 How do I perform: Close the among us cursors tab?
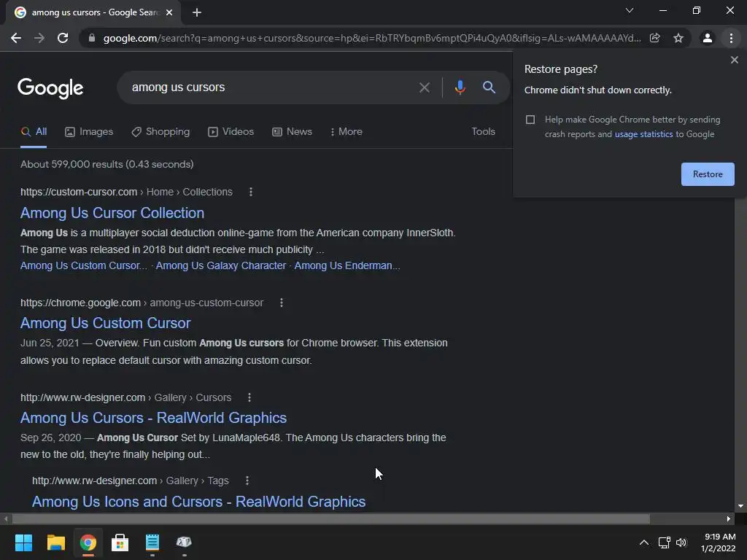click(x=169, y=12)
